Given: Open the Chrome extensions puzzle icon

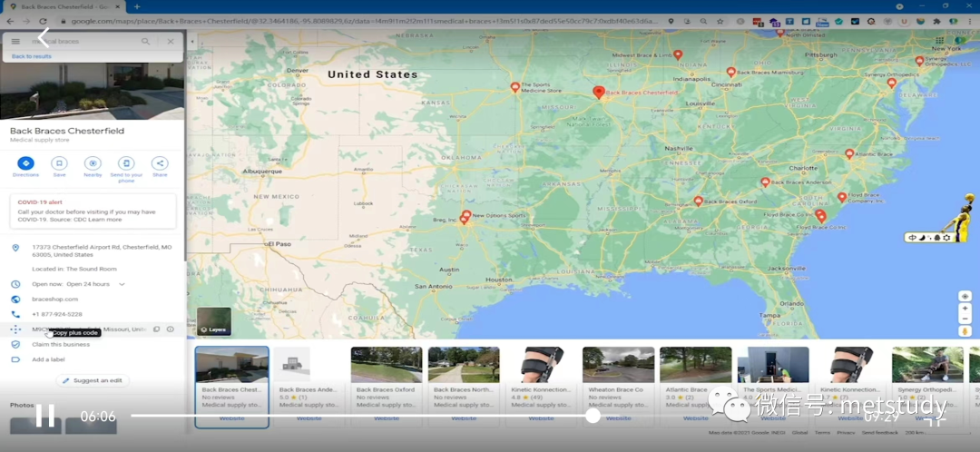Looking at the screenshot, I should tap(936, 21).
